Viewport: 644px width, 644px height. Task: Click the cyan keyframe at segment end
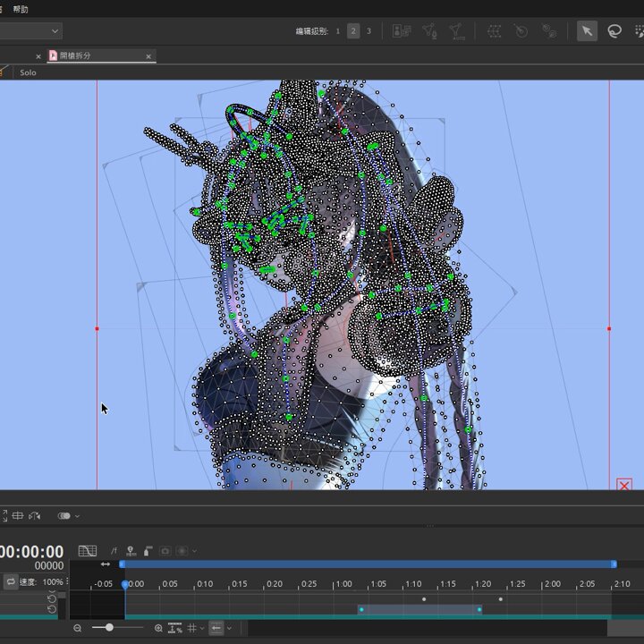pyautogui.click(x=479, y=609)
